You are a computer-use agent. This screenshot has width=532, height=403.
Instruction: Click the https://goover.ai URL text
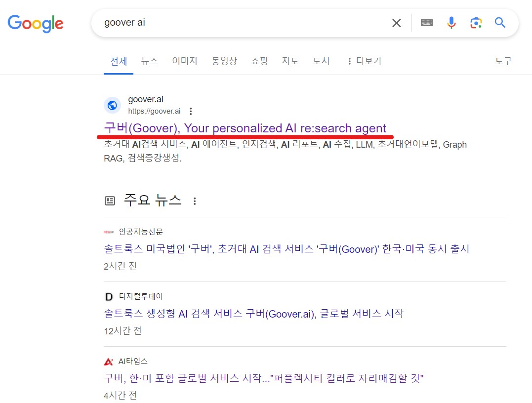click(x=154, y=111)
